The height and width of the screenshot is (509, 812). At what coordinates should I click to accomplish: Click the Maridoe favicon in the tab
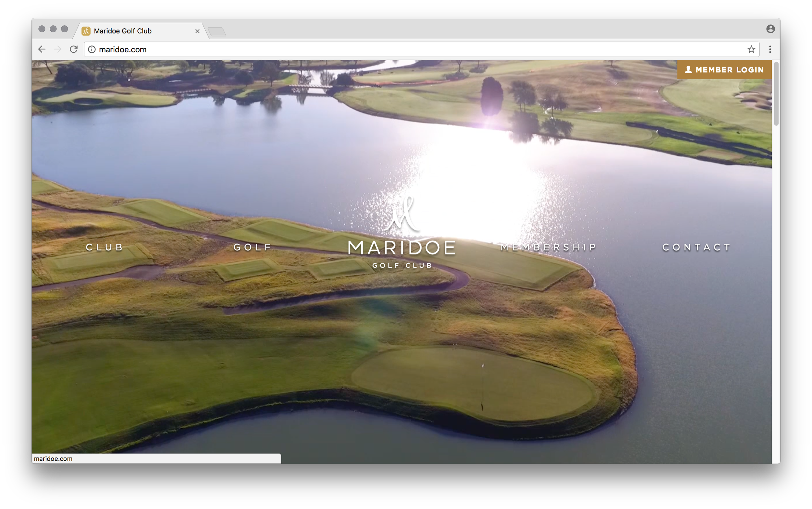coord(86,31)
